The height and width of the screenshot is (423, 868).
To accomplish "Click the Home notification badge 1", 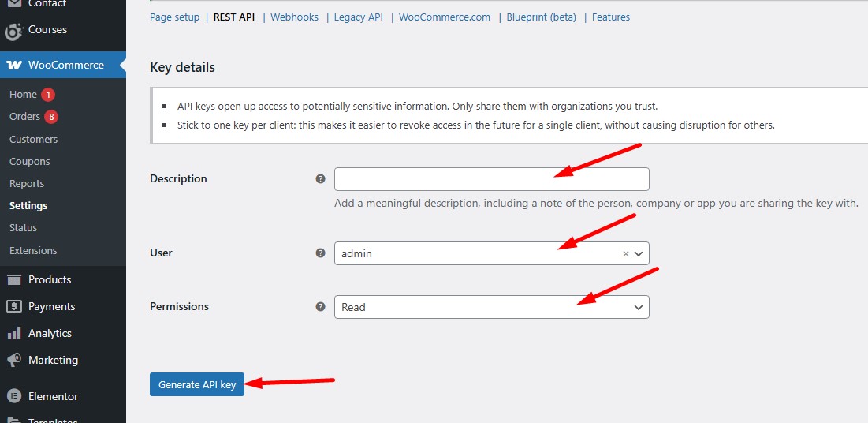I will tap(48, 95).
